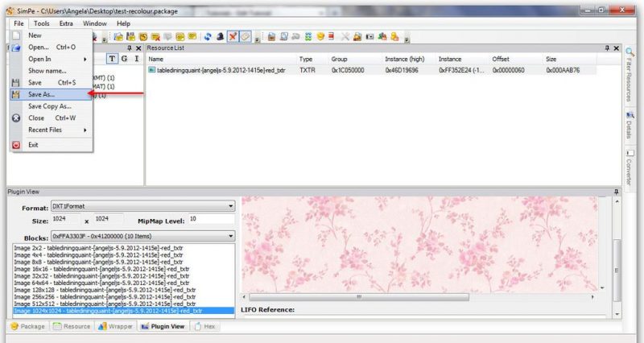Open the Extra menu

[x=66, y=23]
